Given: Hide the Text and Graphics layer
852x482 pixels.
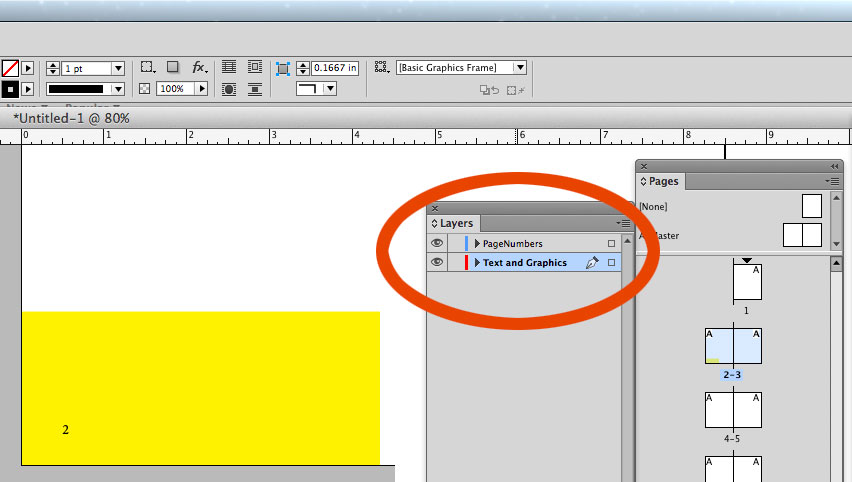Looking at the screenshot, I should [x=437, y=262].
